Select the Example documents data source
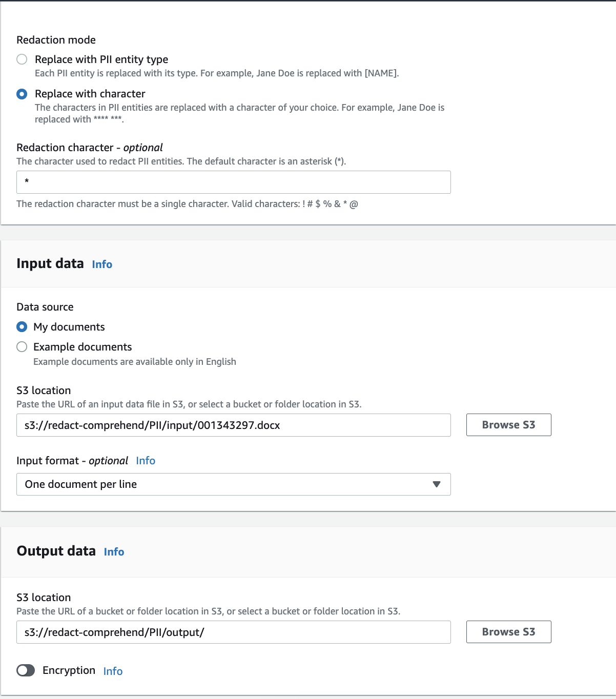This screenshot has width=616, height=699. click(22, 347)
